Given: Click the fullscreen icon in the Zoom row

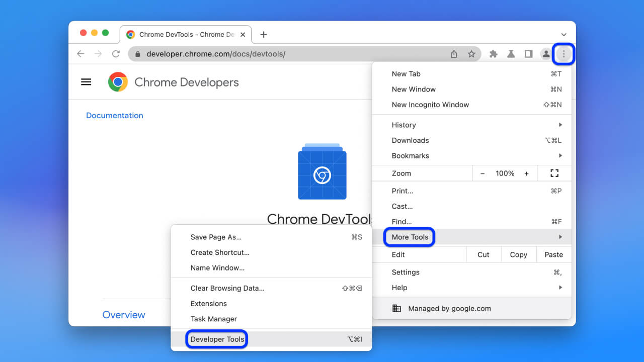Looking at the screenshot, I should [x=554, y=173].
